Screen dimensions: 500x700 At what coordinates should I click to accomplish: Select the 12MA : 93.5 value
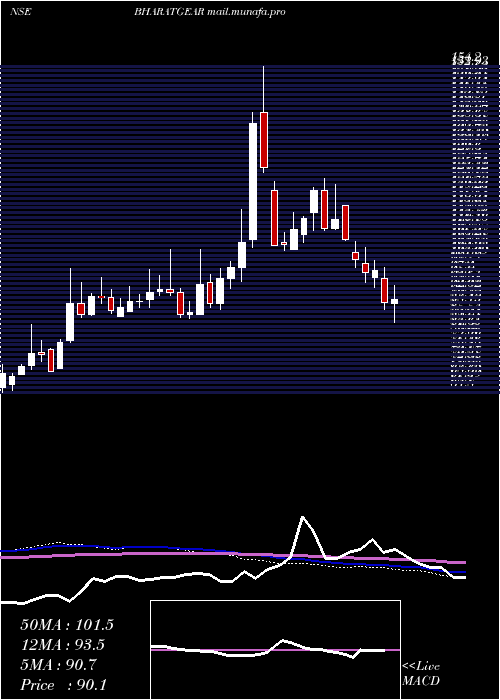pyautogui.click(x=63, y=645)
